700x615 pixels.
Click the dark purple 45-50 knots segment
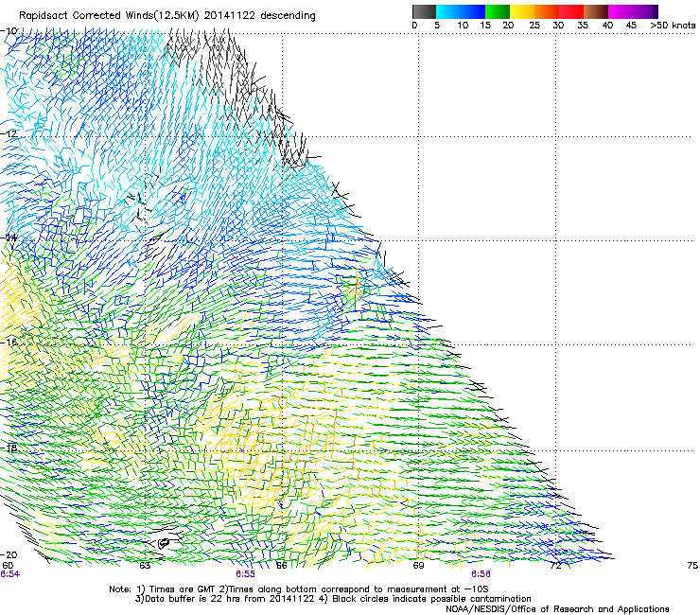click(645, 11)
